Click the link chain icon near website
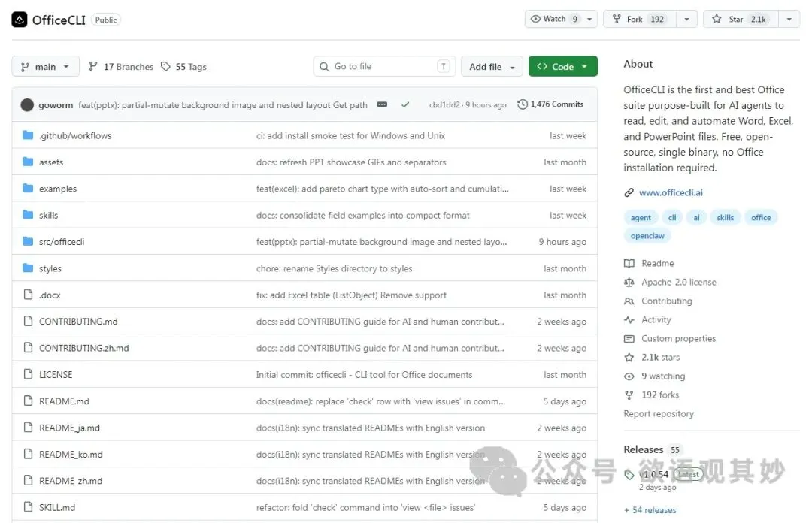Viewport: 812px width, 523px height. (x=629, y=192)
